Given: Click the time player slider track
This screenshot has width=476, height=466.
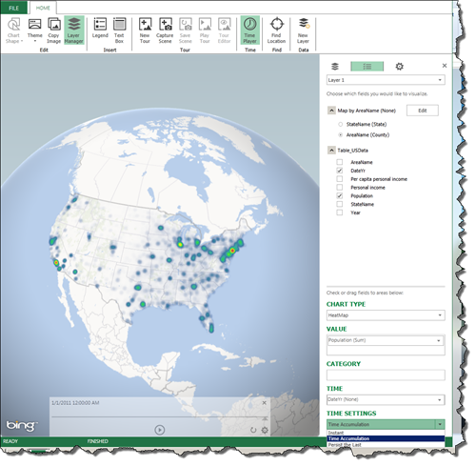Looking at the screenshot, I should point(159,416).
